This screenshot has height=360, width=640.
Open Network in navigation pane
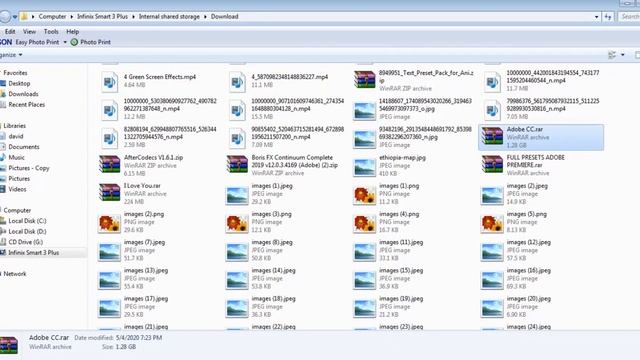tap(15, 274)
